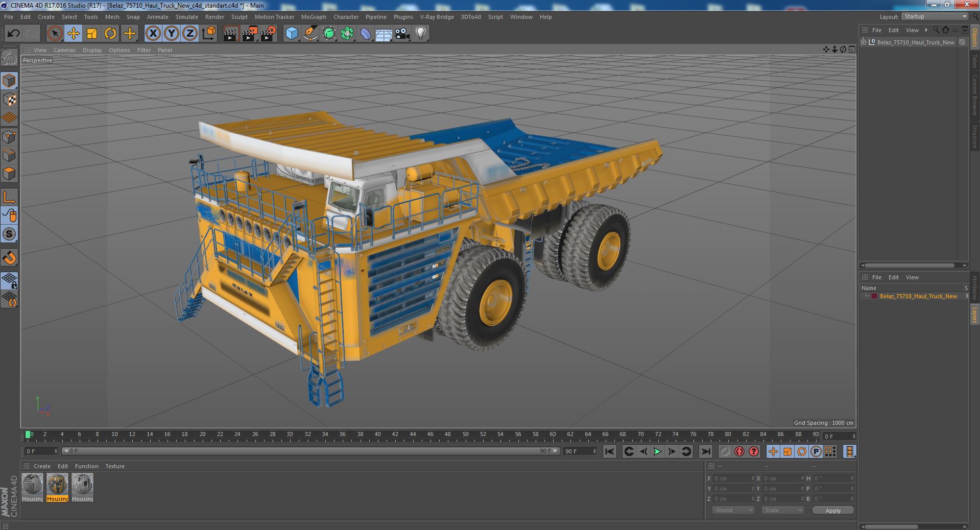
Task: Open material manager Texture menu
Action: coord(115,466)
